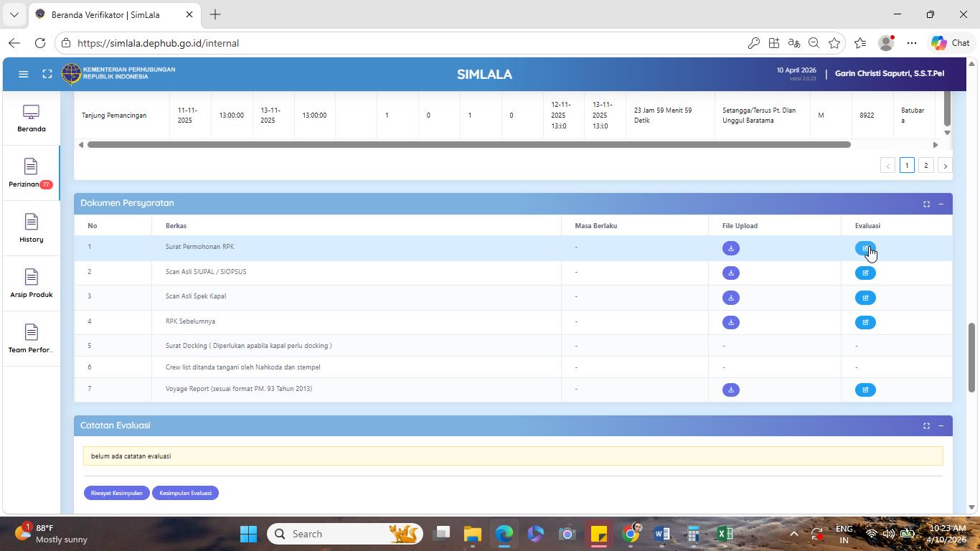Image resolution: width=980 pixels, height=551 pixels.
Task: Evaluate Scan Asli Spek Kapal document
Action: [865, 298]
